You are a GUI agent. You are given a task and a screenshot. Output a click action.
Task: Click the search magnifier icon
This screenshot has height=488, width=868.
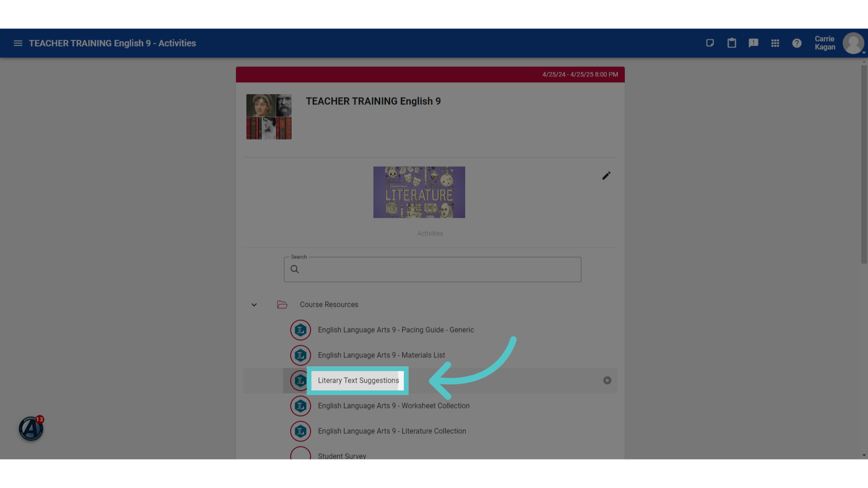point(295,269)
